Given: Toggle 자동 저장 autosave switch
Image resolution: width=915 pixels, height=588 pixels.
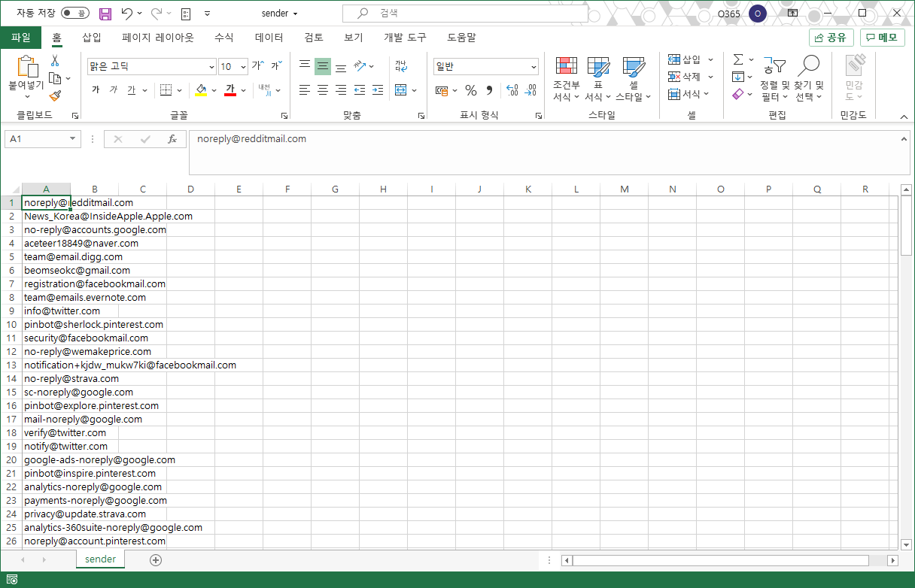Looking at the screenshot, I should 74,14.
